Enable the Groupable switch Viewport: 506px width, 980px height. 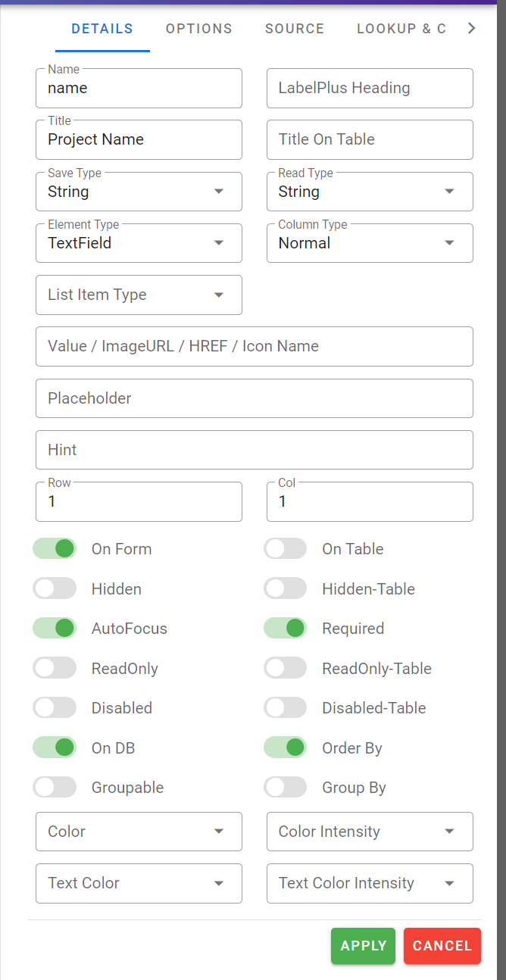tap(55, 788)
